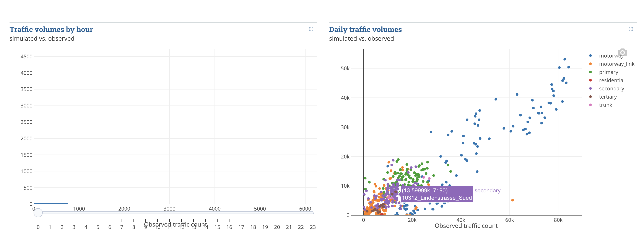This screenshot has height=246, width=644.
Task: Toggle the motorway series in the legend
Action: point(611,56)
